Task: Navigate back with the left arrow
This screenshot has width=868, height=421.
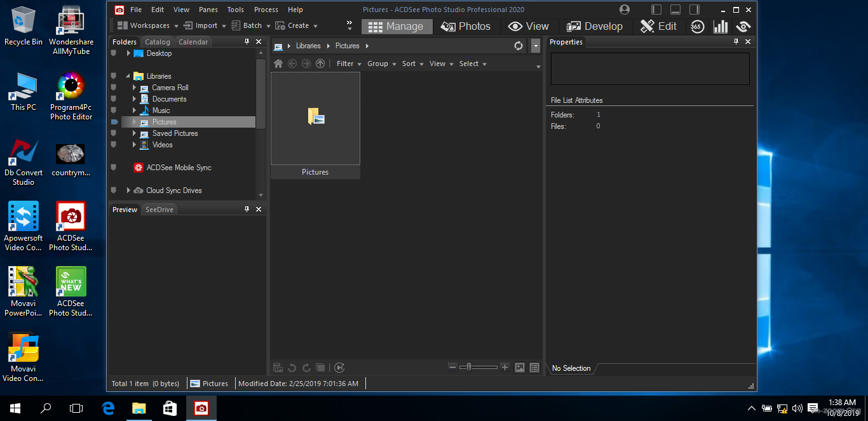Action: click(x=292, y=63)
